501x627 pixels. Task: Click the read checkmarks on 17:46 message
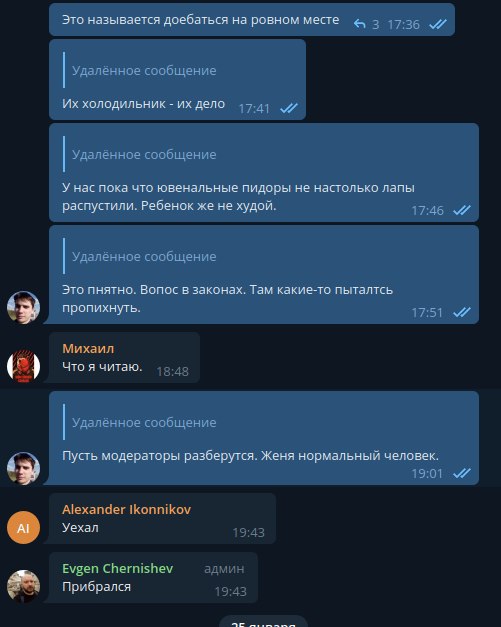[x=462, y=210]
